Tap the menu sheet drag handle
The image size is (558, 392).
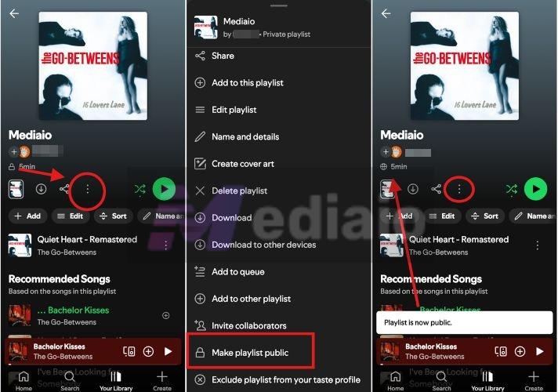tap(279, 5)
